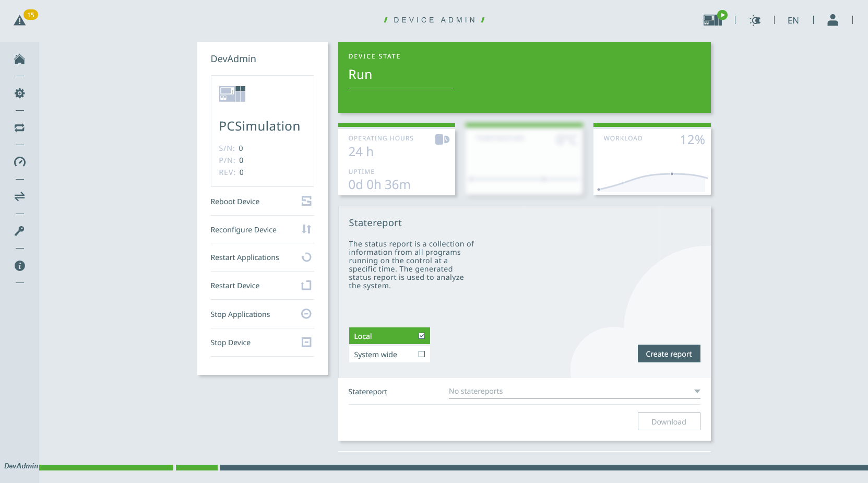Go to the Home sidebar icon
The width and height of the screenshot is (868, 483).
point(20,59)
